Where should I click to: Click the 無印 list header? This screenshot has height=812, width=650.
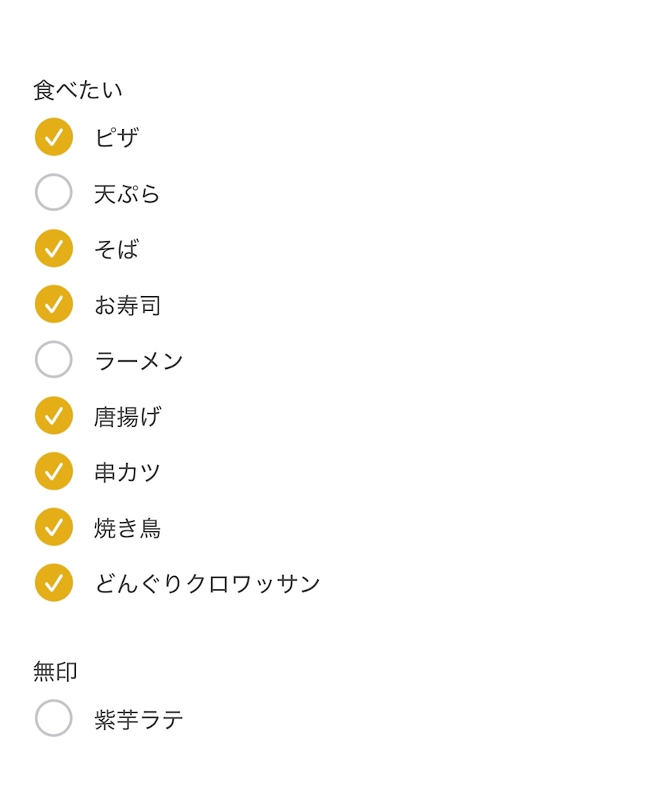[56, 672]
